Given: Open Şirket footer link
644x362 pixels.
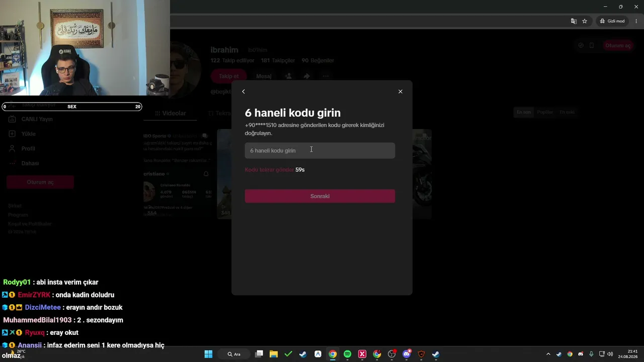Looking at the screenshot, I should point(15,206).
